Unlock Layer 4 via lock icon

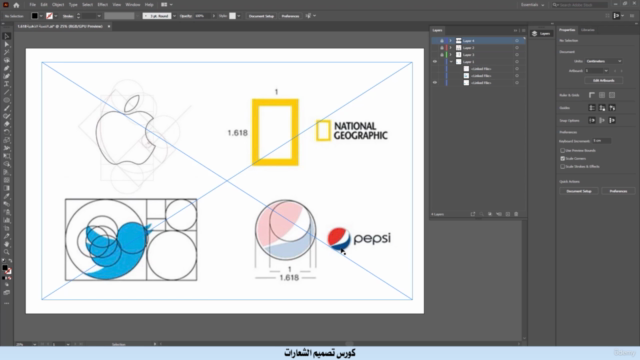(x=442, y=41)
